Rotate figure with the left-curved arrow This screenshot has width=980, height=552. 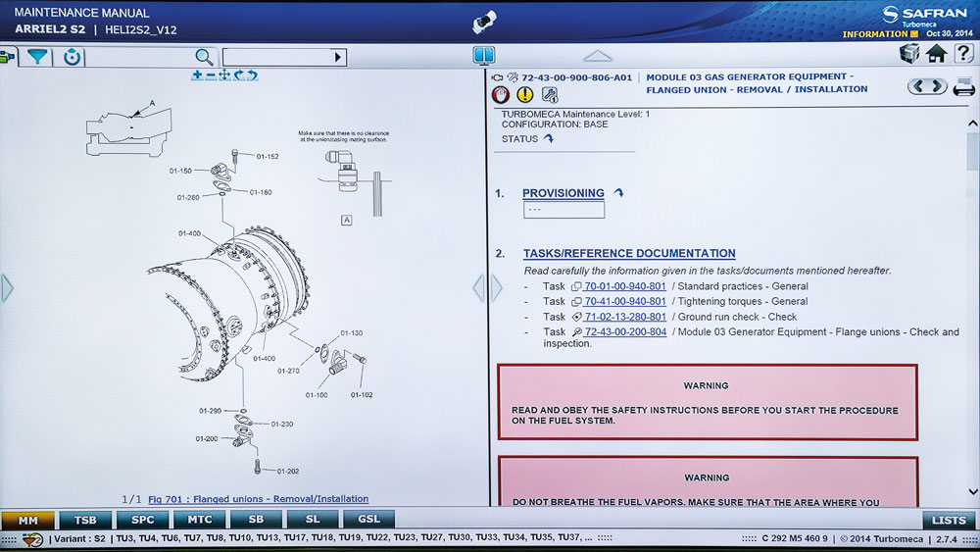coord(253,75)
